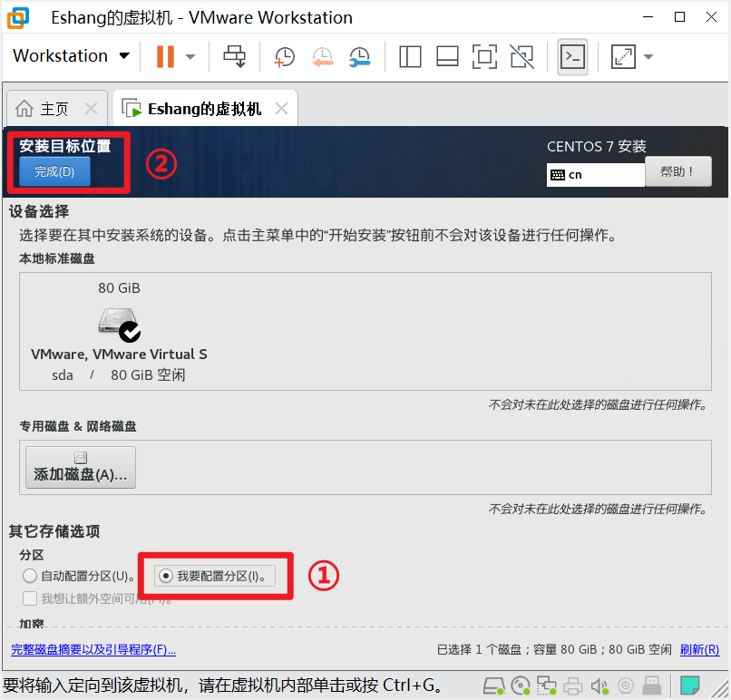Switch to the 主页 tab

(54, 109)
